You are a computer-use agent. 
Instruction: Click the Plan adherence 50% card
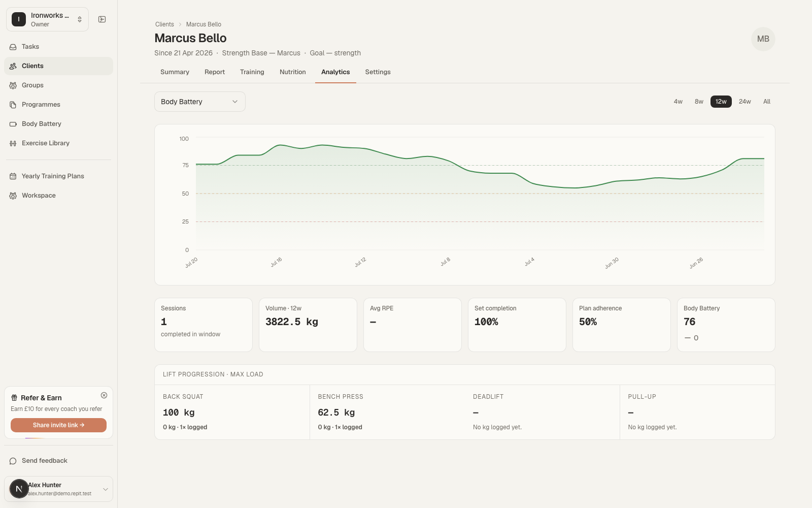(622, 325)
